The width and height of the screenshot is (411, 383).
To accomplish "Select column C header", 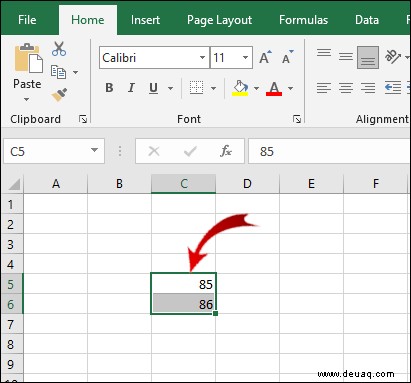I will [183, 184].
